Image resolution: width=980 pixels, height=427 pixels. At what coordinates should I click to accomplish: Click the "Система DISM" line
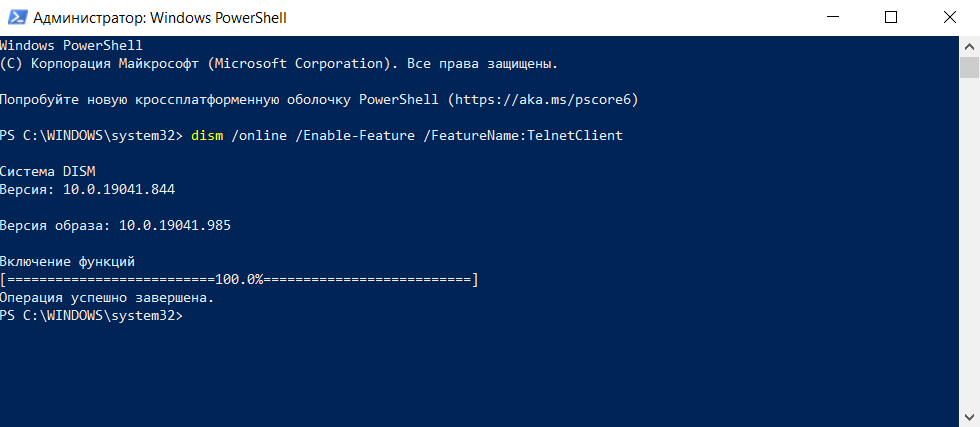click(47, 171)
